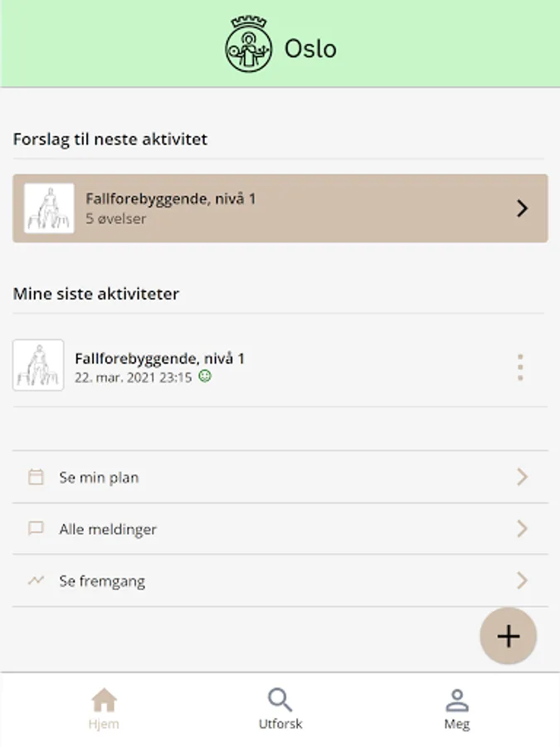
Task: Expand suggested activity using the black chevron
Action: (522, 208)
